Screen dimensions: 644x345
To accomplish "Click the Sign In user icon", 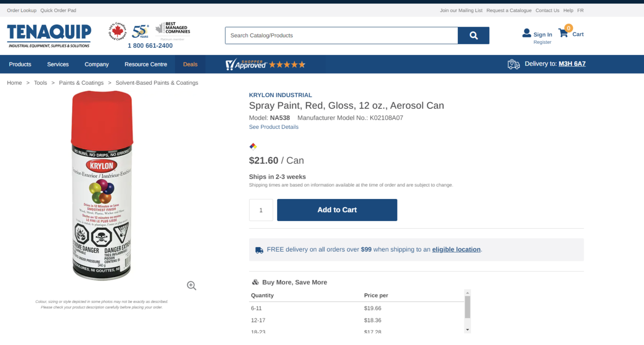I will [x=527, y=33].
